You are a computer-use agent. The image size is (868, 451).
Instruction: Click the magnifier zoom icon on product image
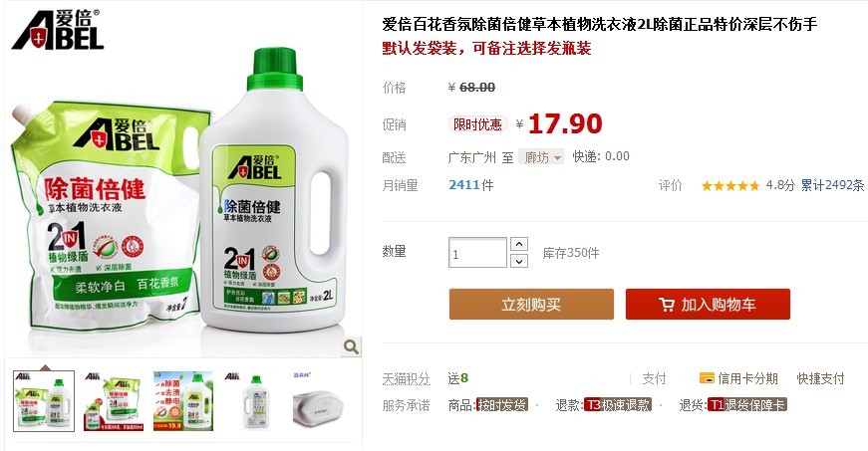pyautogui.click(x=351, y=346)
